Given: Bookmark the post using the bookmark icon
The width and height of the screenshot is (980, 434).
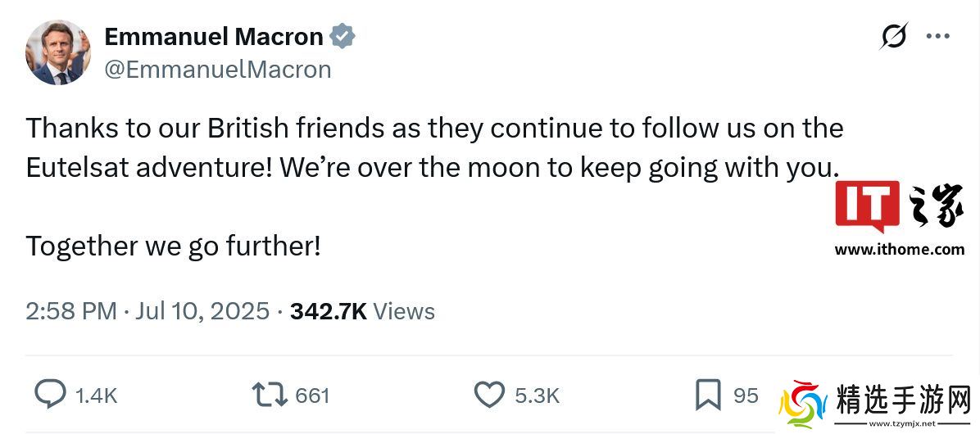Looking at the screenshot, I should (x=708, y=394).
